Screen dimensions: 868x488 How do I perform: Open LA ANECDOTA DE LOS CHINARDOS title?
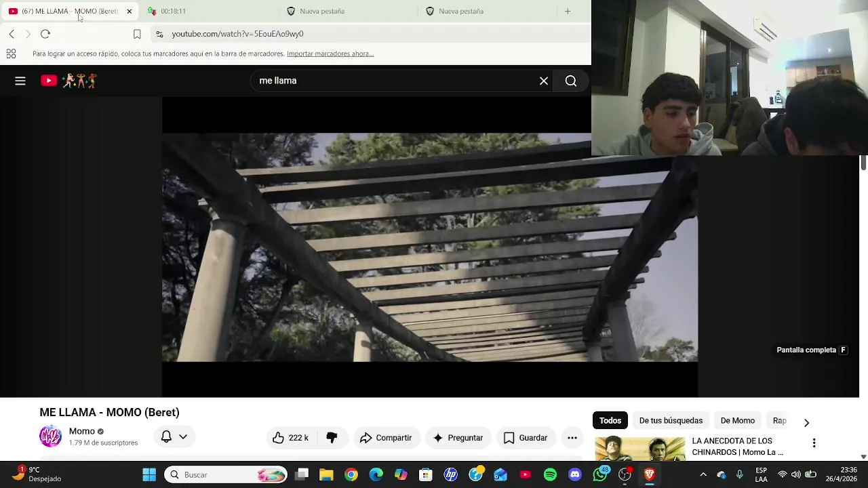pyautogui.click(x=737, y=447)
